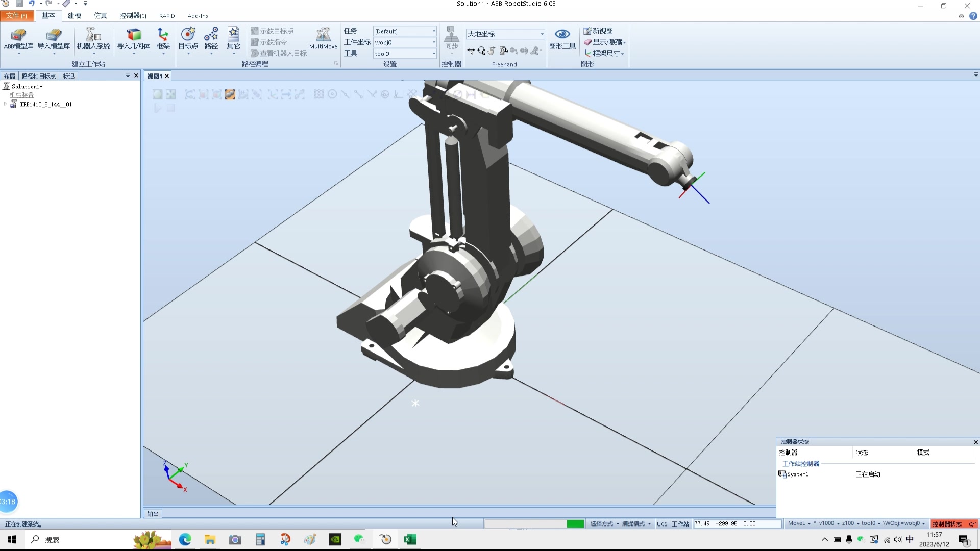The height and width of the screenshot is (551, 980).
Task: Select the Freehand drag hand tool
Action: pyautogui.click(x=492, y=51)
